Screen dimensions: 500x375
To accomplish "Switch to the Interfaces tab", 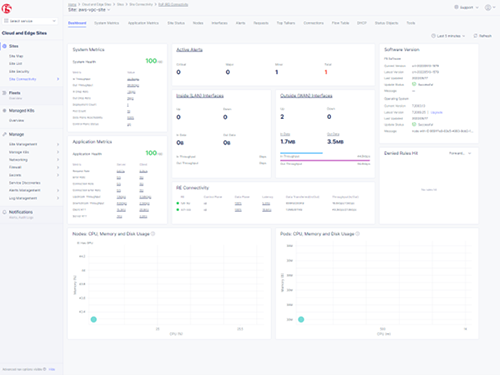I will click(219, 23).
